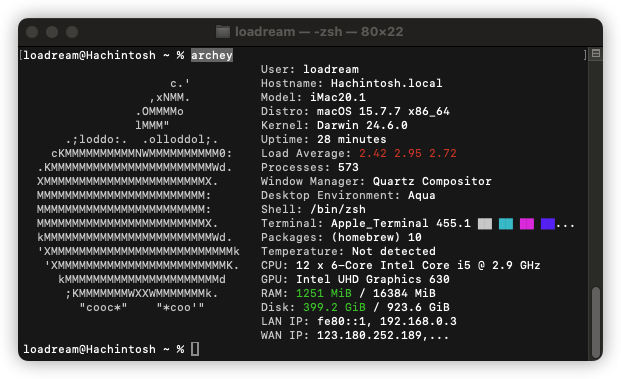The width and height of the screenshot is (621, 379).
Task: Click the green zoom window button
Action: (x=72, y=32)
